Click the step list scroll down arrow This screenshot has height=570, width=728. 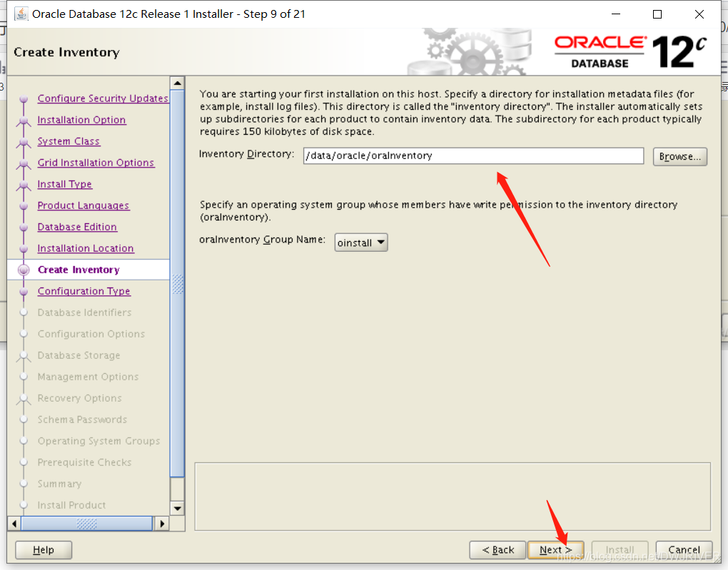click(177, 508)
